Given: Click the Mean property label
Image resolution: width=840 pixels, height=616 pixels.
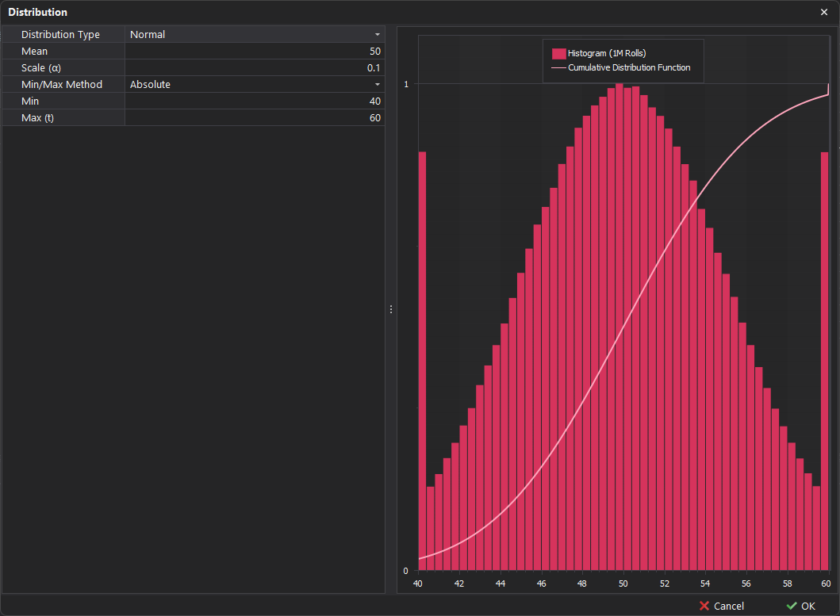Looking at the screenshot, I should (x=34, y=52).
